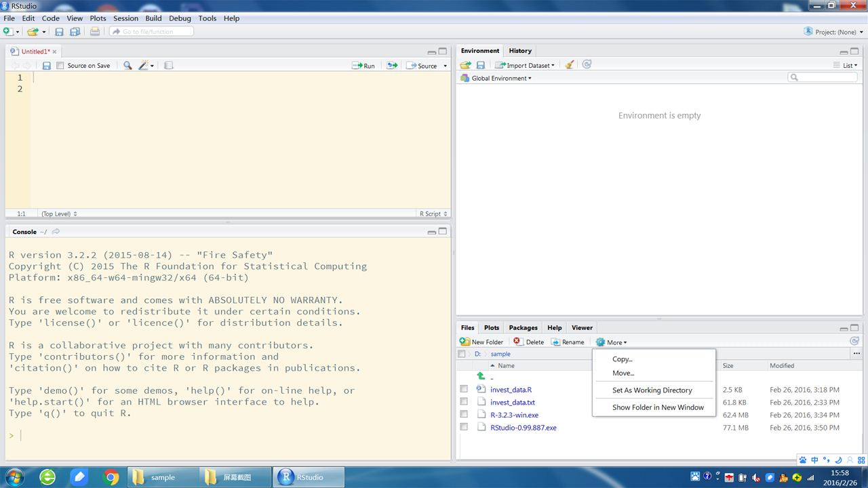Viewport: 868px width, 488px height.
Task: Open Chrome from the Windows taskbar
Action: [x=111, y=477]
